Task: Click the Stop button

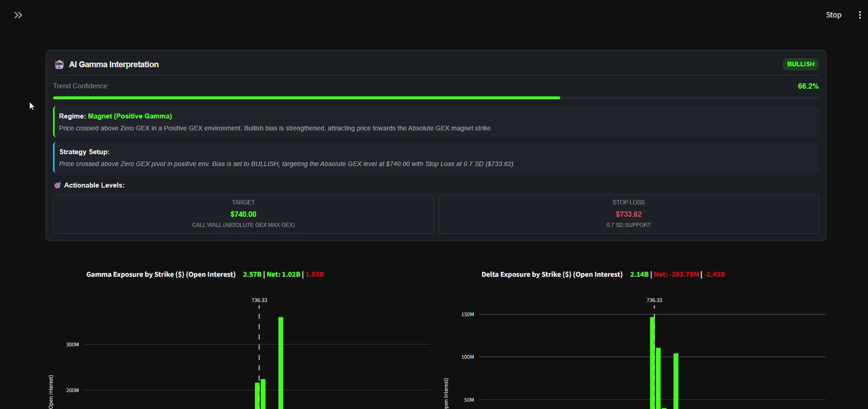Action: (x=833, y=15)
